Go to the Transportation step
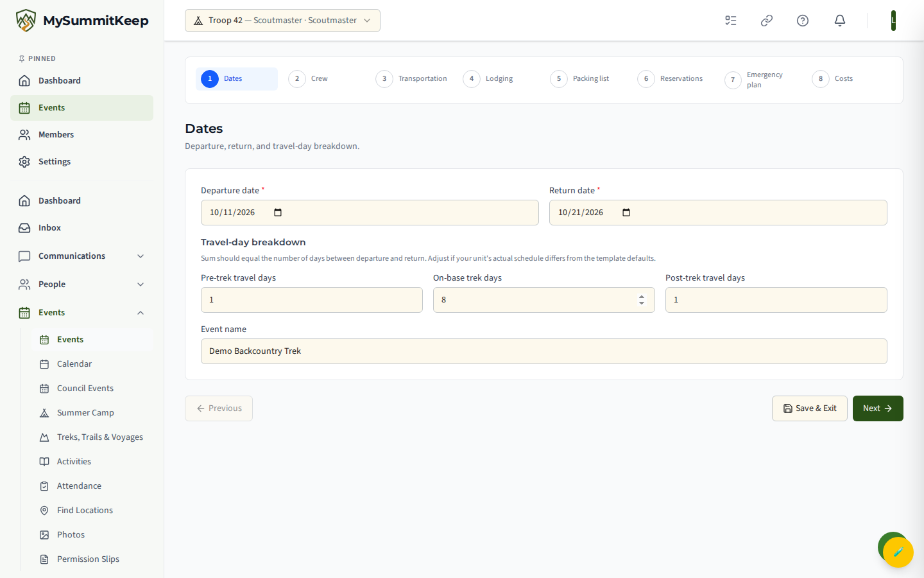Screen dimensions: 924x578 (x=411, y=79)
